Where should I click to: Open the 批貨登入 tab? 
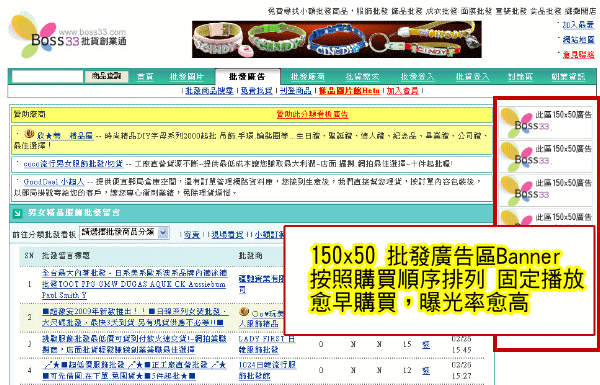(472, 77)
